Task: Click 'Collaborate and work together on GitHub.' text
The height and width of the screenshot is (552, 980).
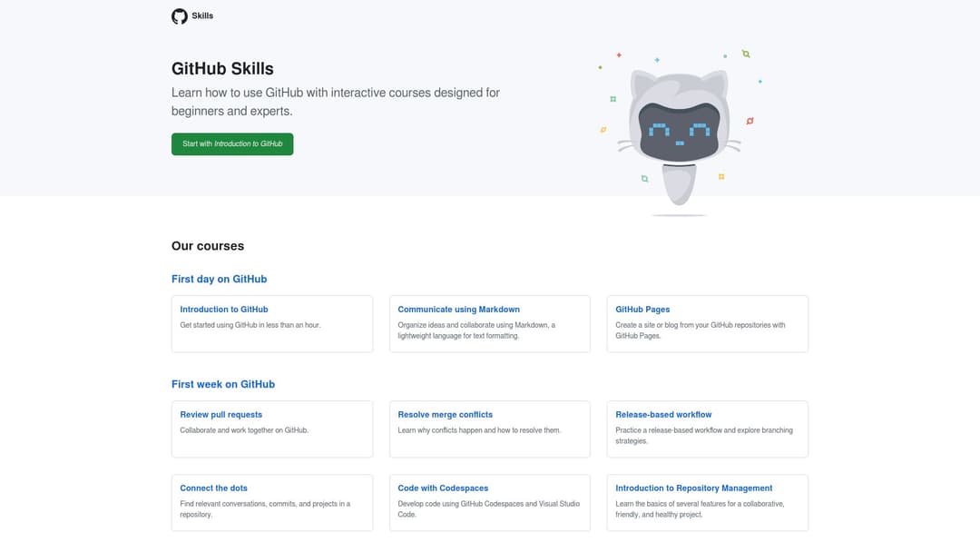Action: tap(244, 430)
